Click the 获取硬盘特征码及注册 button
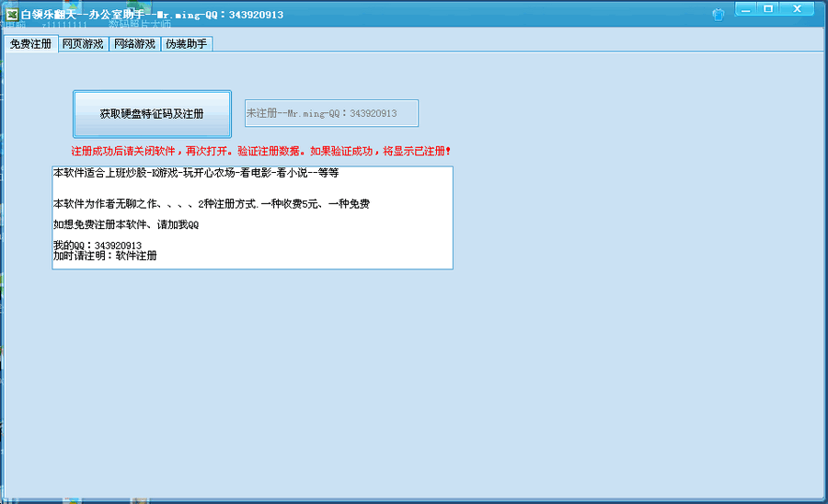828x504 pixels. click(x=152, y=114)
